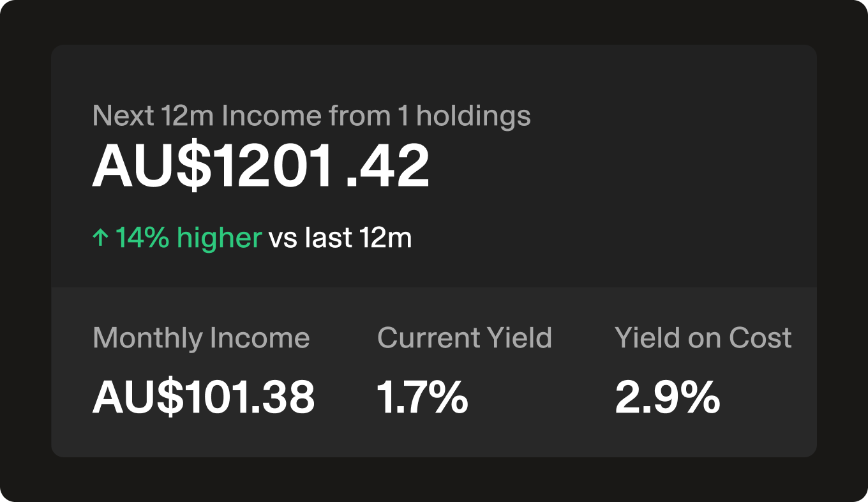The height and width of the screenshot is (502, 868).
Task: Click the green "14% higher" text
Action: pyautogui.click(x=188, y=238)
